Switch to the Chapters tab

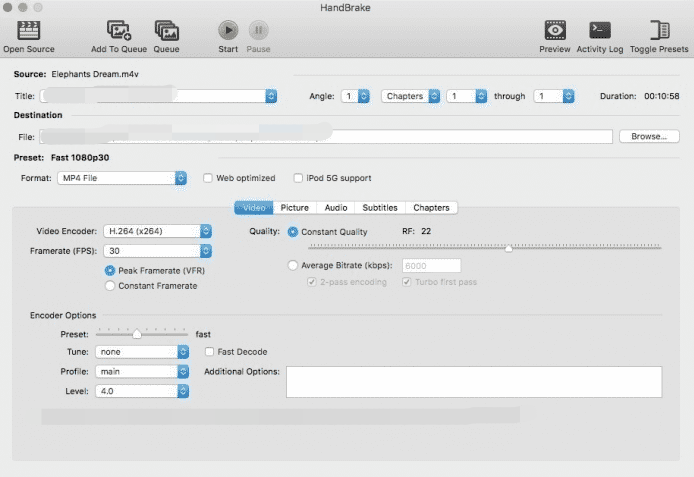[431, 208]
